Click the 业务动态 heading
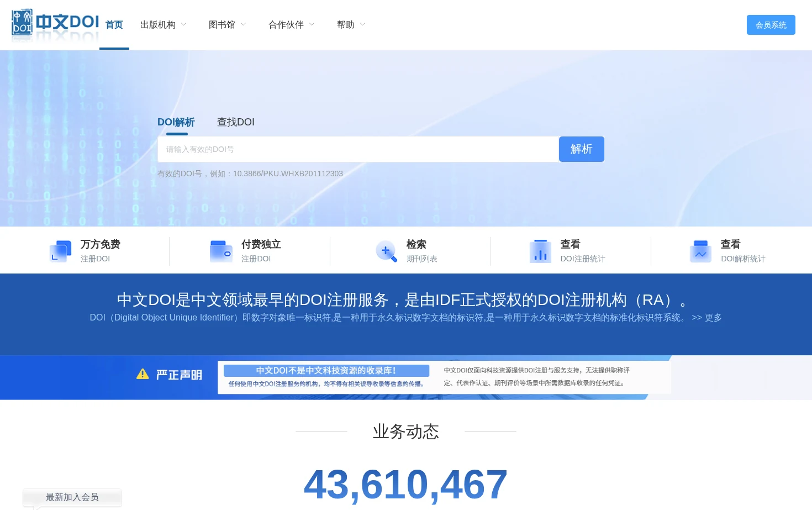The width and height of the screenshot is (812, 510). (x=406, y=432)
